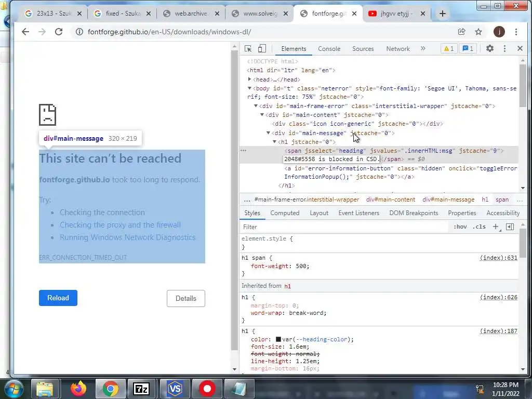Open the Sources tab

click(x=363, y=49)
